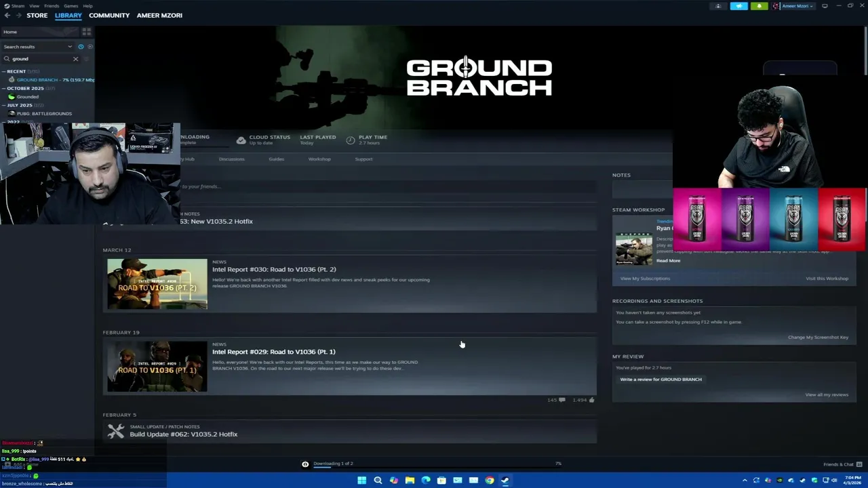This screenshot has width=868, height=488.
Task: Click the comments icon on Intel Report #029
Action: [x=561, y=400]
